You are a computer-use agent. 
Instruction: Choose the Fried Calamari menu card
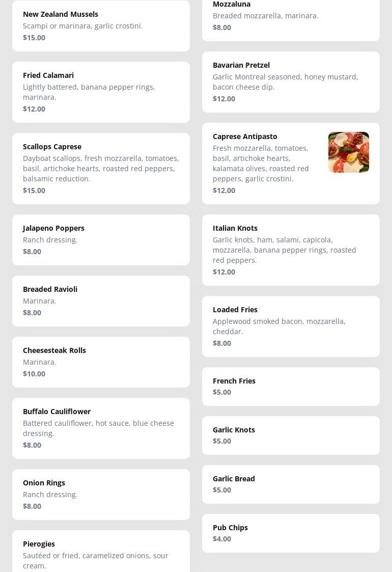[x=101, y=92]
